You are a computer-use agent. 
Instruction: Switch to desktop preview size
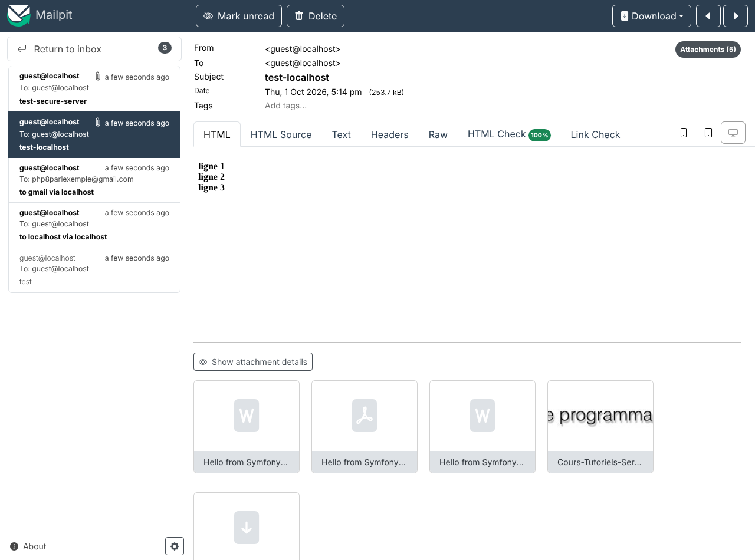point(733,133)
